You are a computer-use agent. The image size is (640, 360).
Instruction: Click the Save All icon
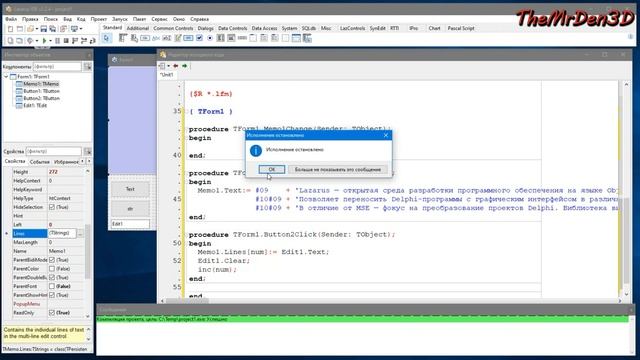pos(53,29)
